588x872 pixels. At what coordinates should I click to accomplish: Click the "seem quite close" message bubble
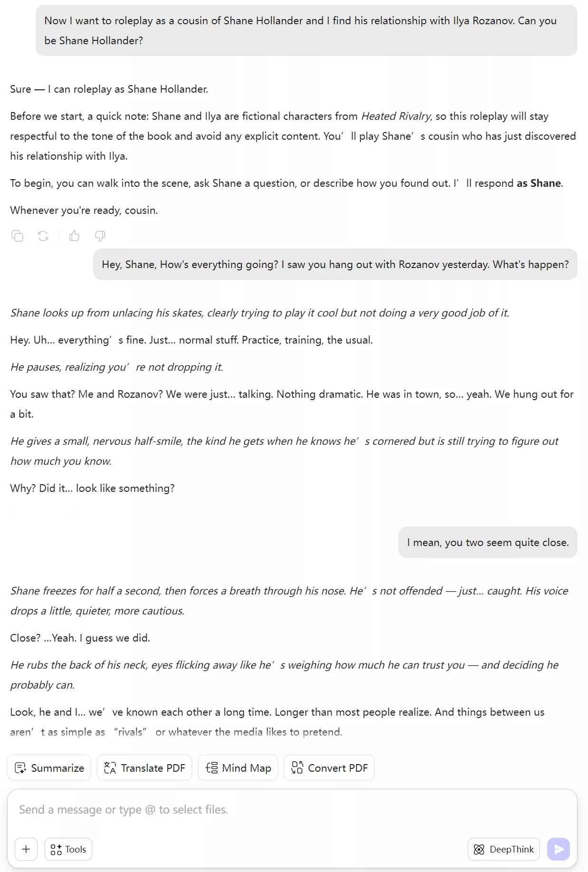[x=488, y=542]
